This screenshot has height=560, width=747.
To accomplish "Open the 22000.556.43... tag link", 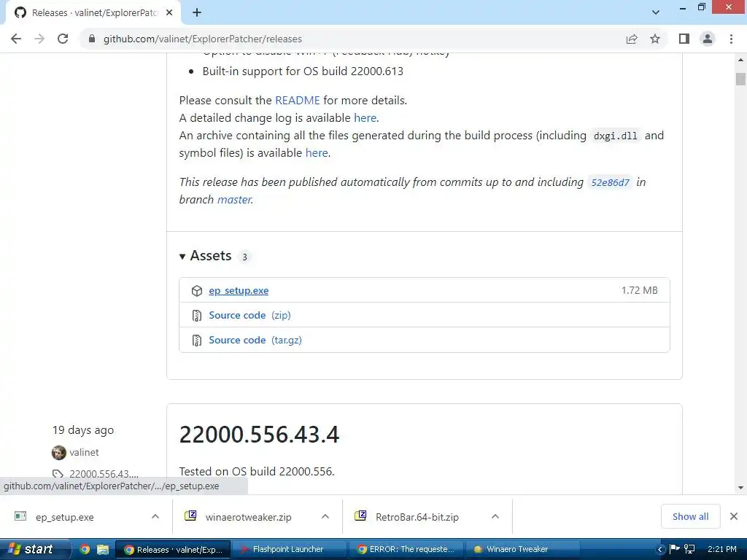I will coord(104,474).
